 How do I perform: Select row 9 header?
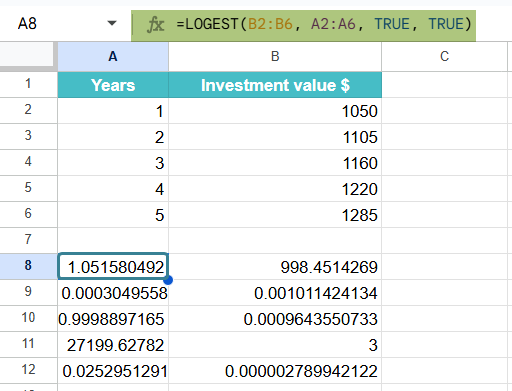tap(28, 292)
